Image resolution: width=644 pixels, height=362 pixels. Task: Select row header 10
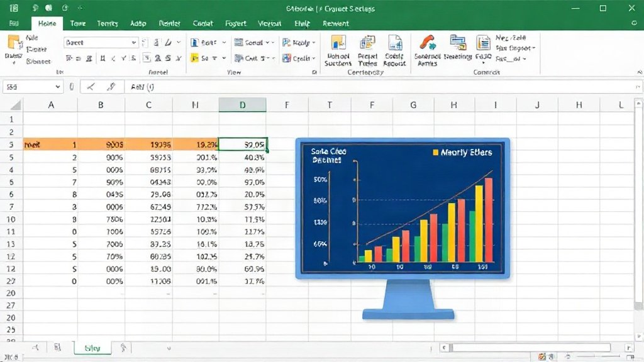[x=11, y=219]
